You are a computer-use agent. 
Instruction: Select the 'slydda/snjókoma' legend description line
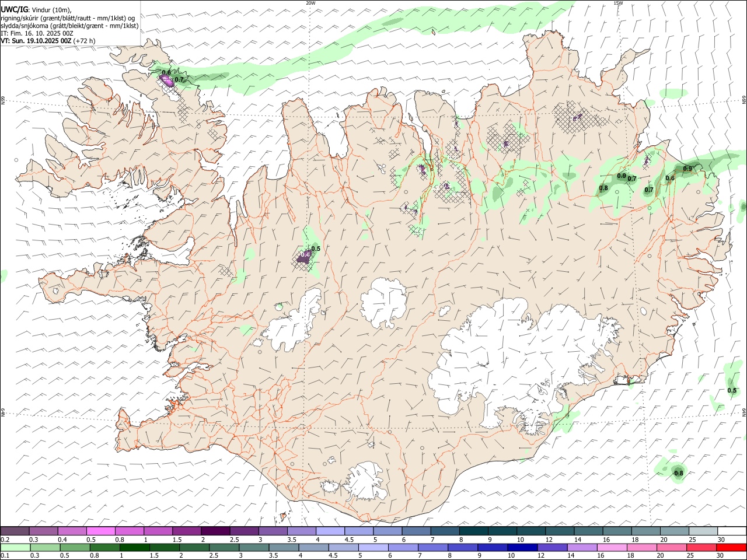[x=69, y=26]
